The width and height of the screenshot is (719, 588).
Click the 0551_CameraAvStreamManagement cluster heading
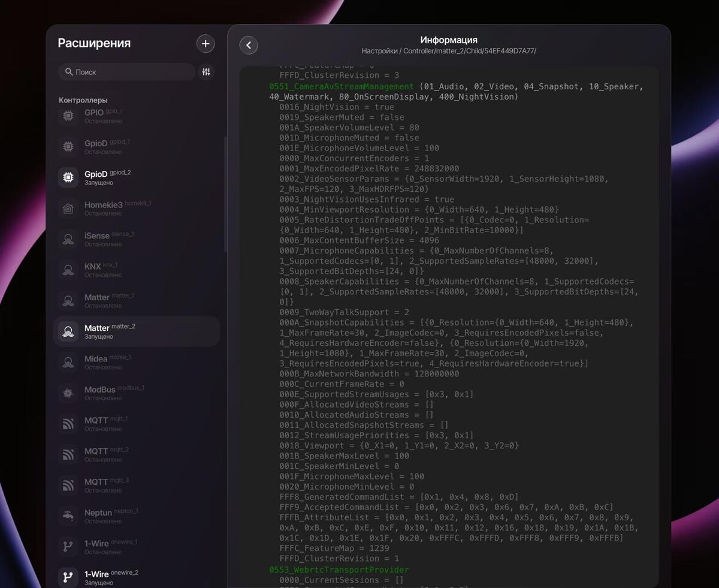pos(342,86)
